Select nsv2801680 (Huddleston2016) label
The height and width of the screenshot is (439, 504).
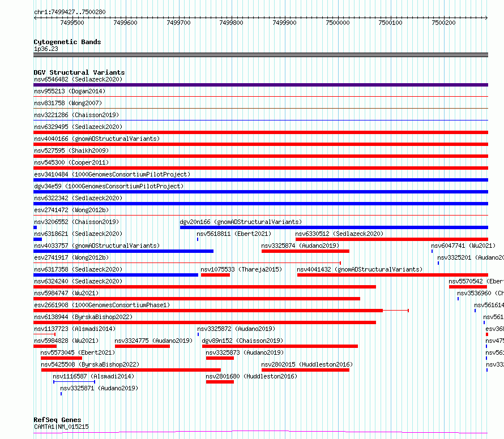coord(251,376)
